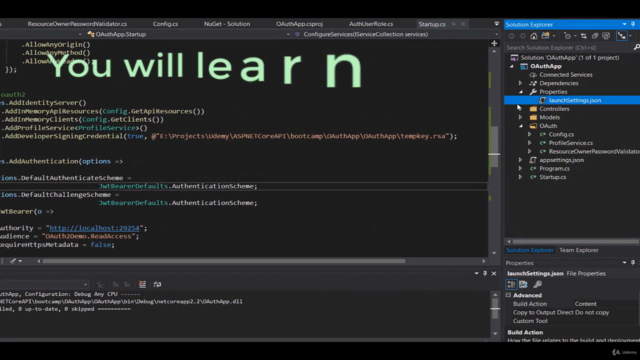The height and width of the screenshot is (360, 640).
Task: Open ConfigureServices member navigation dropdown
Action: [496, 34]
